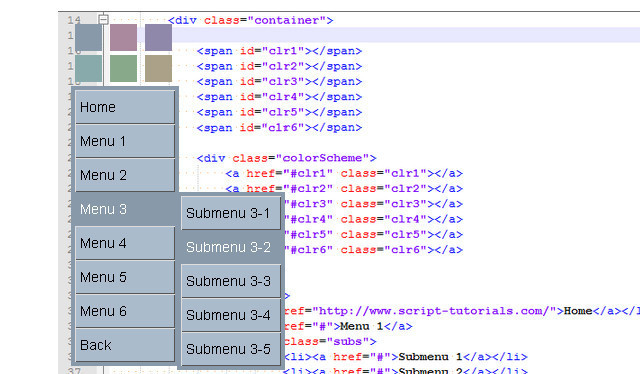Select Menu 1 in the menu

tap(125, 141)
